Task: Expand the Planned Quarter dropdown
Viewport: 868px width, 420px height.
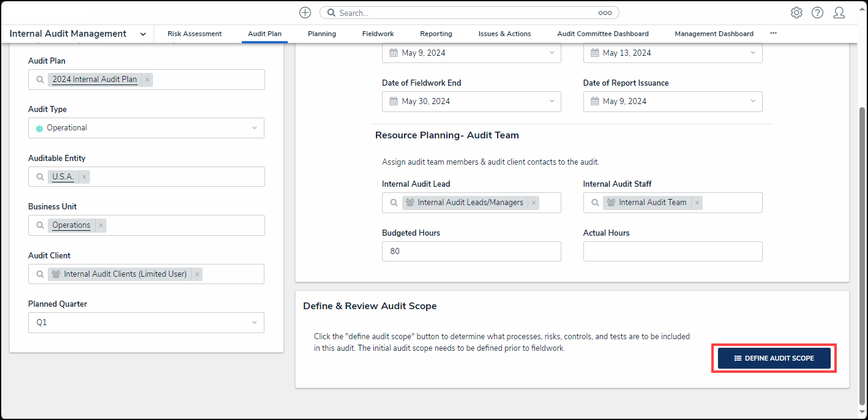Action: coord(254,323)
